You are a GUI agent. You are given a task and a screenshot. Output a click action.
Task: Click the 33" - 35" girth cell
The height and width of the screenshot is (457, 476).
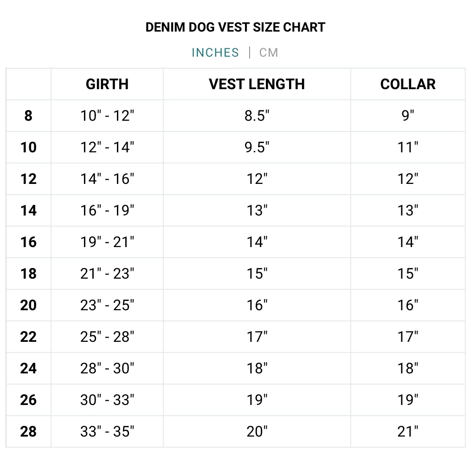107,431
